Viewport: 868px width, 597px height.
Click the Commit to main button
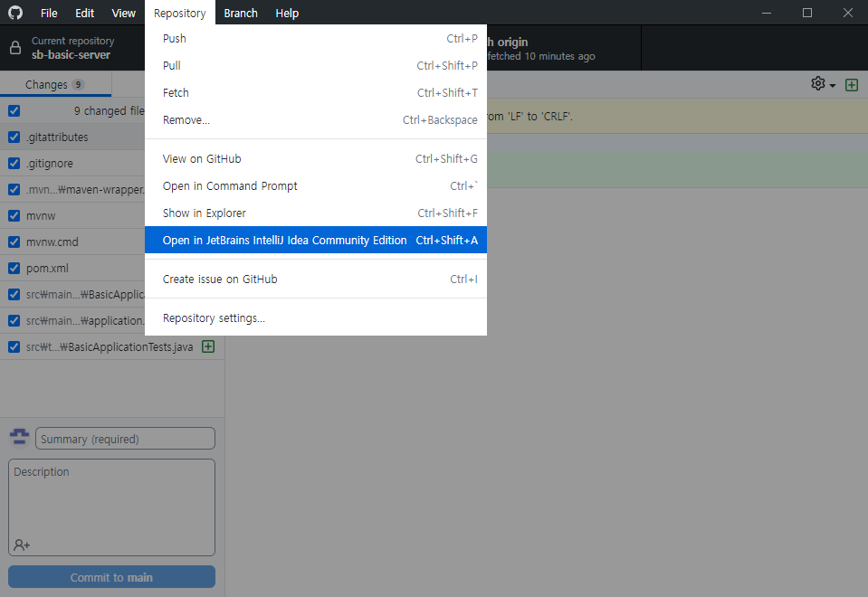[111, 577]
